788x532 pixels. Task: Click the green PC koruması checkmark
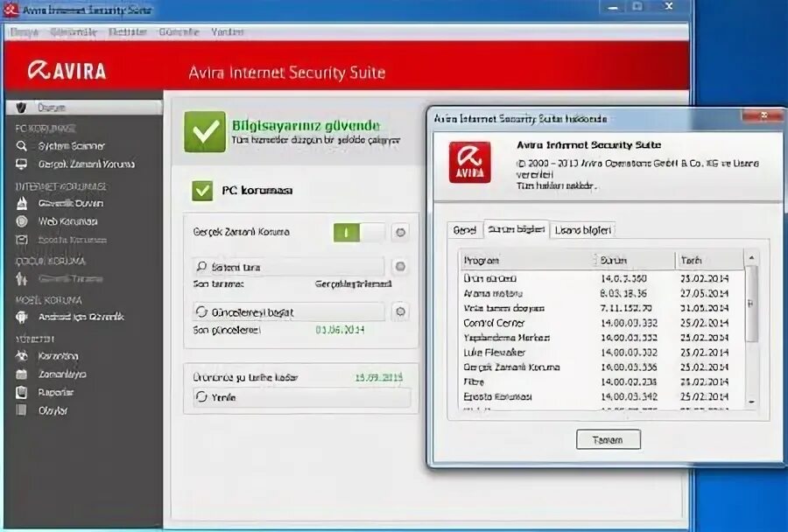pos(202,191)
